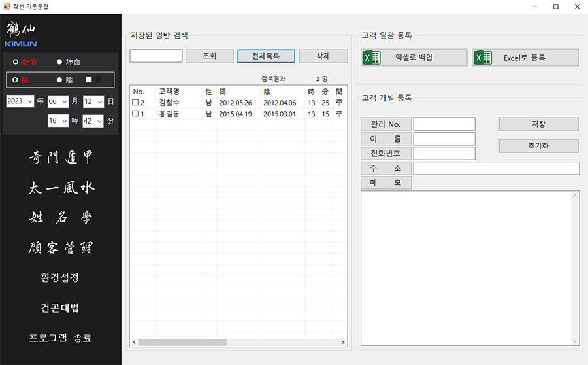Click the 이름 input field
The height and width of the screenshot is (365, 588).
click(x=444, y=139)
